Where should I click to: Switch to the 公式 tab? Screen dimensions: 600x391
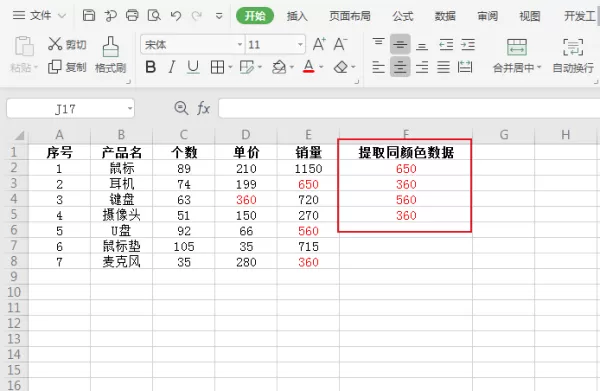pyautogui.click(x=403, y=16)
